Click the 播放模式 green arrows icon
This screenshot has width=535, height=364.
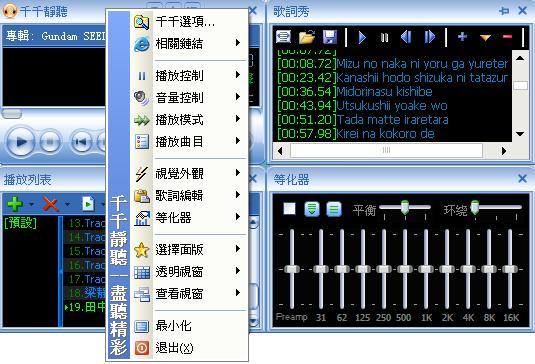[x=142, y=120]
